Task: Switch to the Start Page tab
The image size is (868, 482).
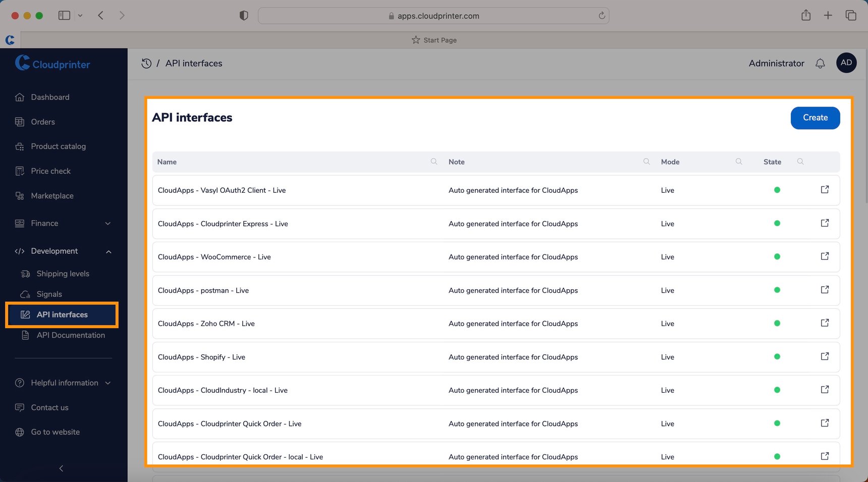Action: (x=433, y=40)
